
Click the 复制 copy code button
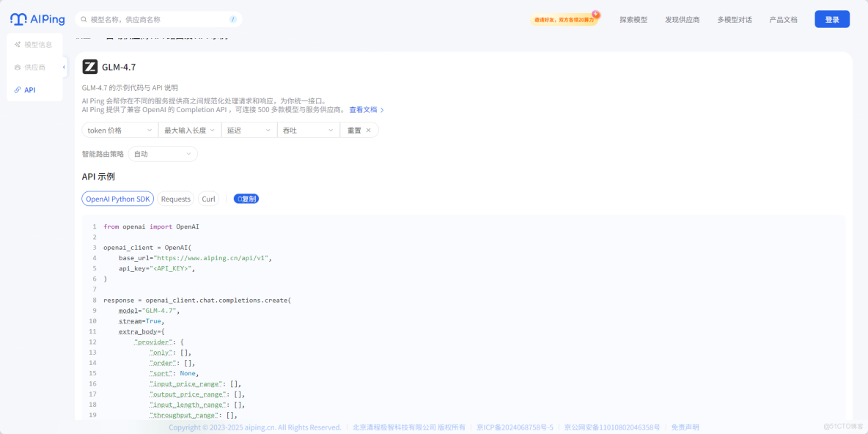click(x=246, y=198)
